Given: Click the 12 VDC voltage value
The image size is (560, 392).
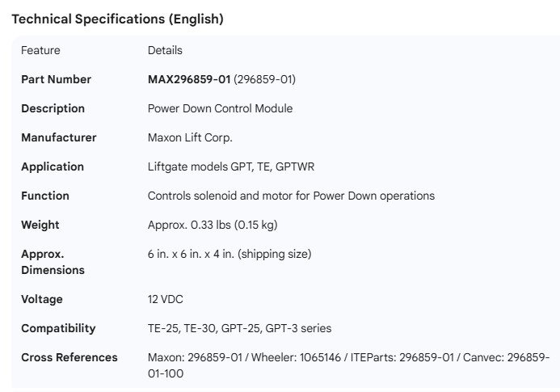Looking at the screenshot, I should tap(166, 299).
